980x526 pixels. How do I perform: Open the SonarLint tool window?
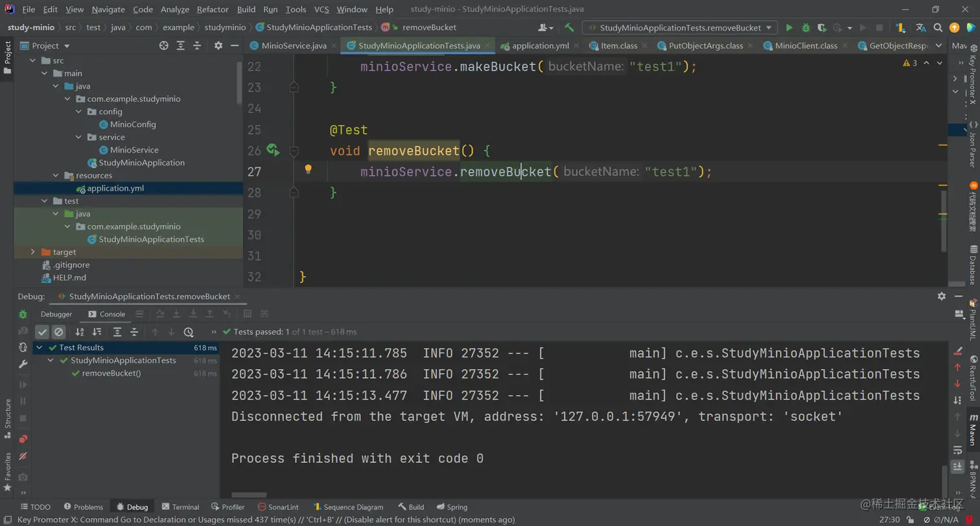coord(278,507)
